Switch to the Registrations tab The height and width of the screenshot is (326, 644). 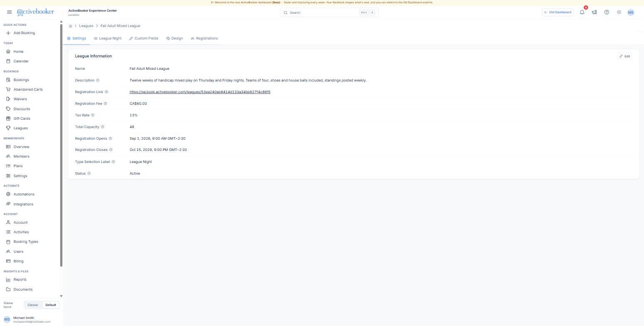pos(204,38)
